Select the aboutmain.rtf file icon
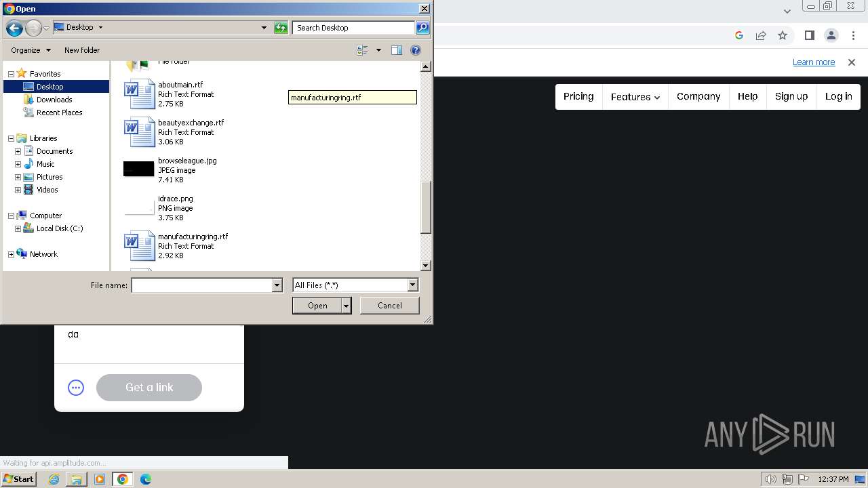The height and width of the screenshot is (488, 868). (140, 94)
